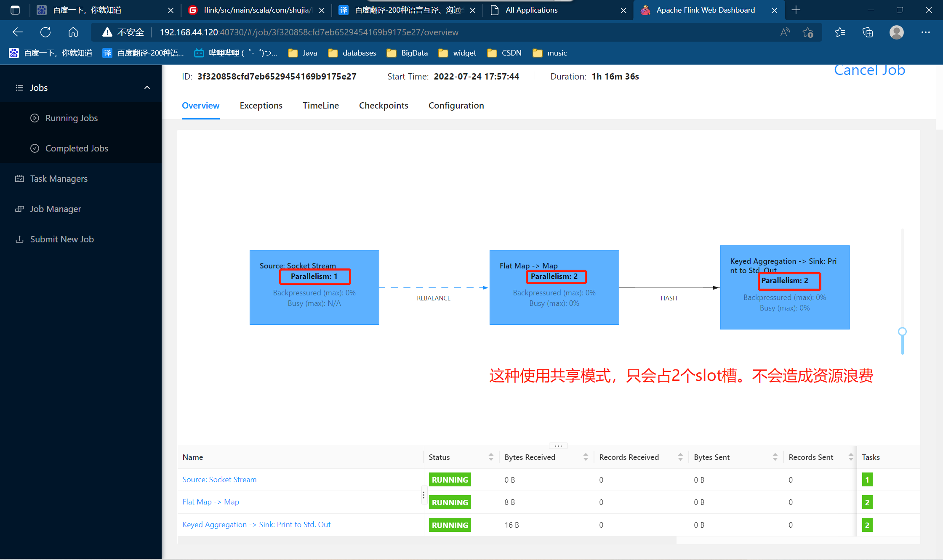Click the graph zoom slider handle
Viewport: 943px width, 560px height.
coord(902,332)
